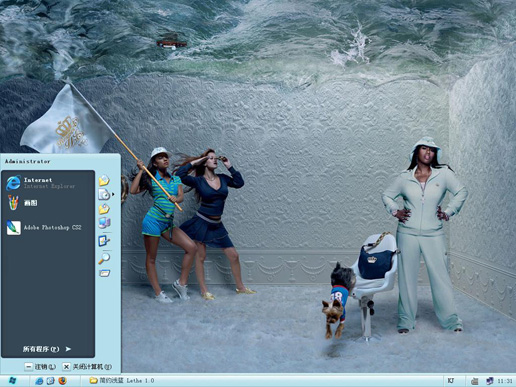Launch Internet Explorer from quick launch bar
The width and height of the screenshot is (516, 387).
tap(39, 380)
